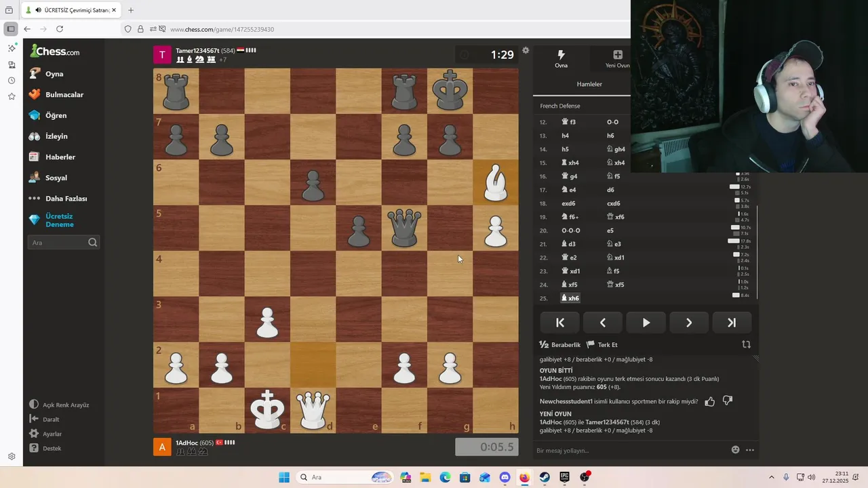Viewport: 868px width, 488px height.
Task: Select white's move 17 Ne4
Action: [x=569, y=190]
